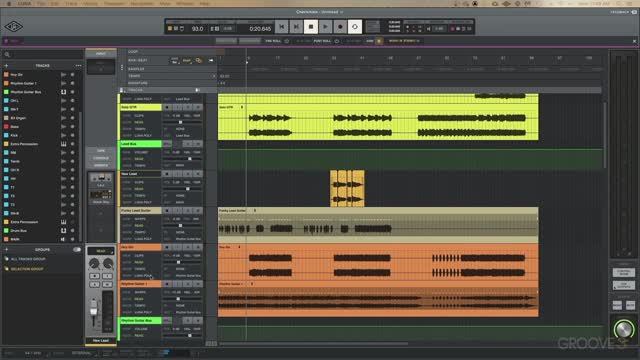The width and height of the screenshot is (640, 360).
Task: Click the bus icon in Rhythm Guitar Bus row
Action: [63, 92]
